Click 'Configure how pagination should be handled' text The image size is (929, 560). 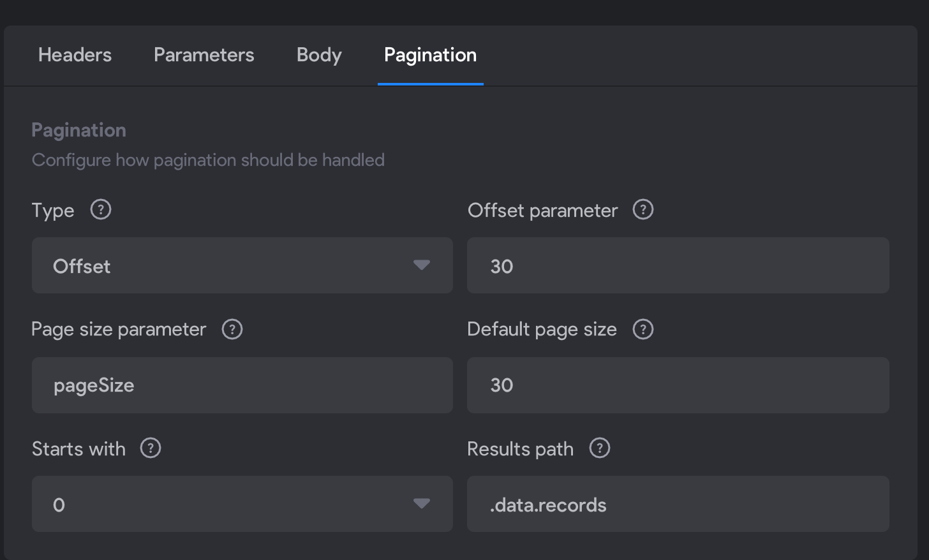click(209, 160)
